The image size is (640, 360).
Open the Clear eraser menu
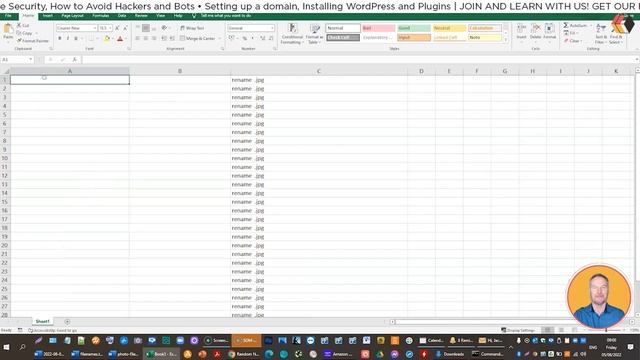tap(572, 41)
